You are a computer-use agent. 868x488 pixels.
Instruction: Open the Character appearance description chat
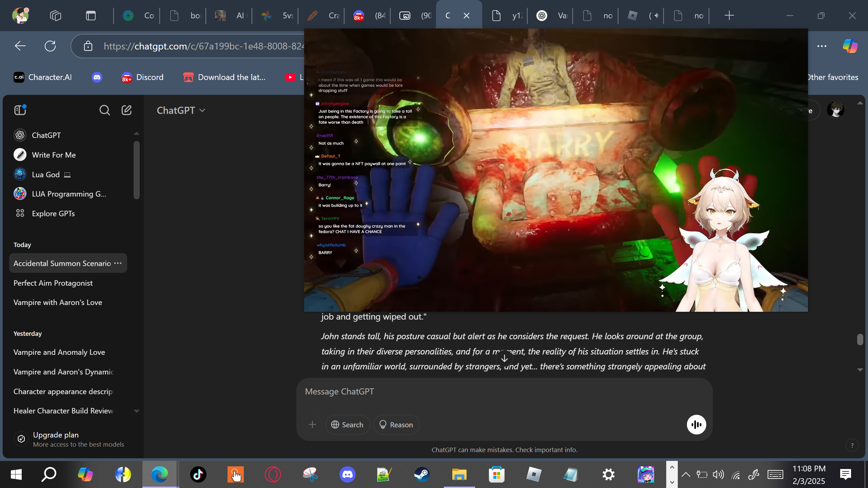(x=68, y=391)
